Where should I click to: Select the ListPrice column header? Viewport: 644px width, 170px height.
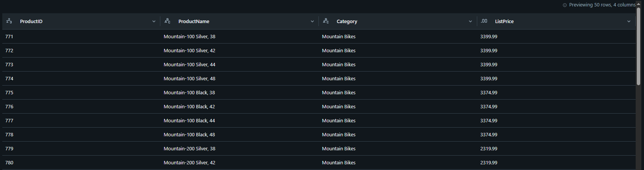tap(556, 21)
